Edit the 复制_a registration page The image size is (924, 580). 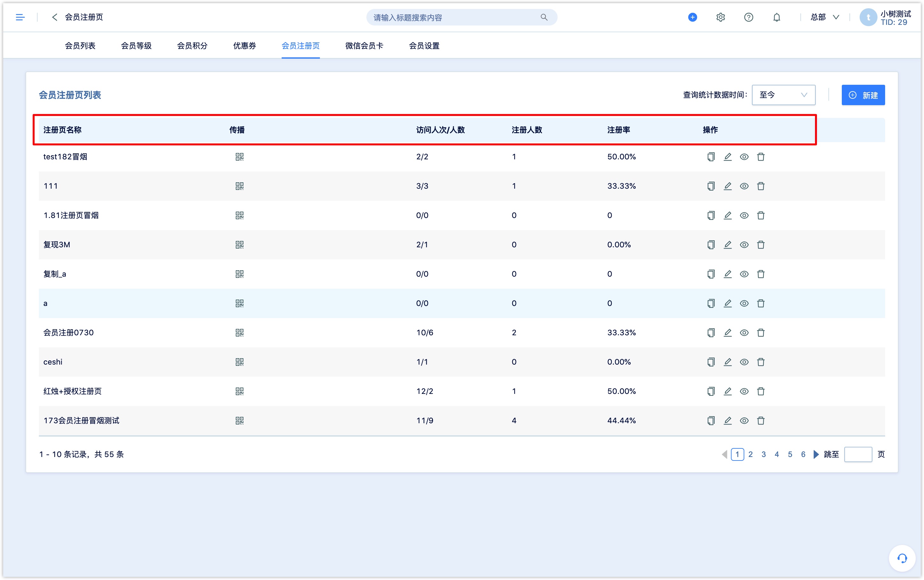coord(727,274)
